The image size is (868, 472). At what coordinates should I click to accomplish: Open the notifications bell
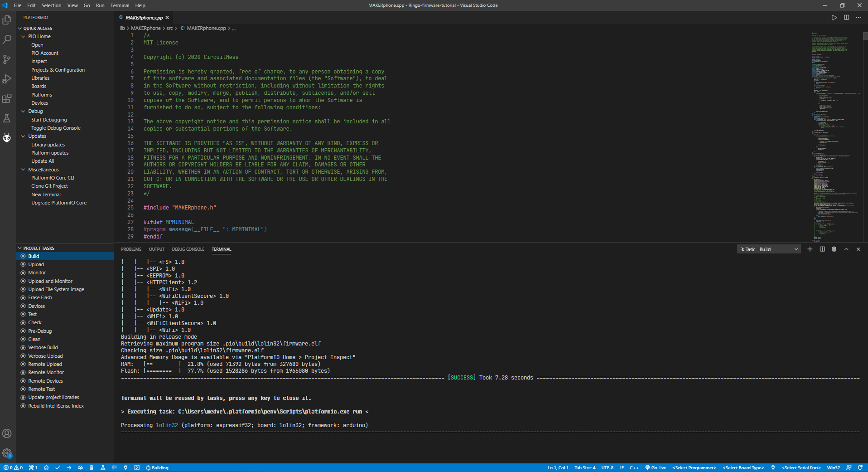tap(860, 467)
